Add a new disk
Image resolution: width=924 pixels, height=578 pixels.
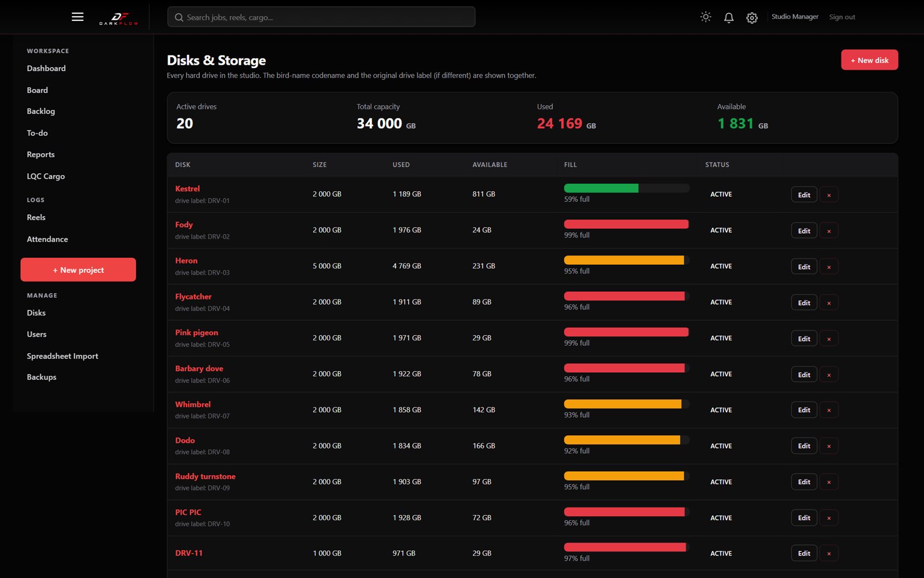pyautogui.click(x=869, y=60)
